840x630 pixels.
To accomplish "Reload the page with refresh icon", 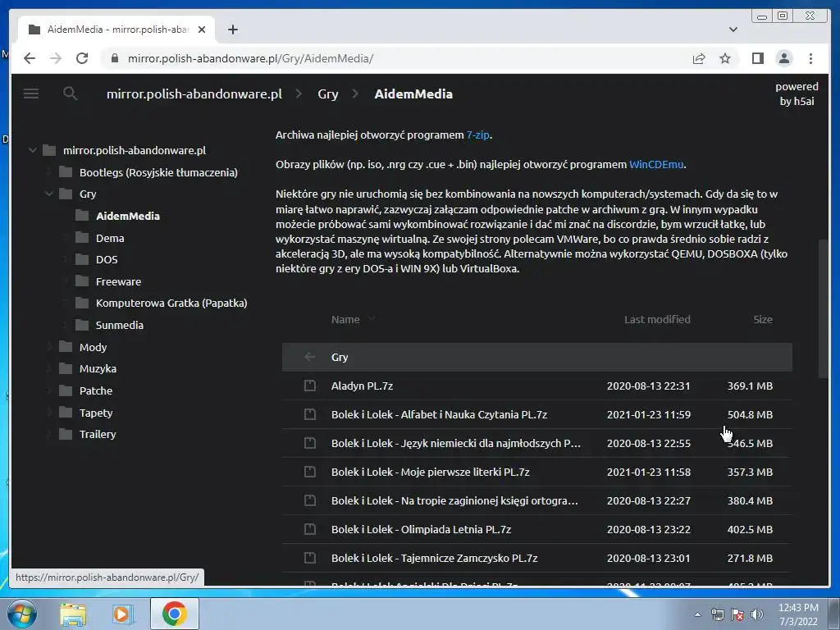I will coord(82,58).
